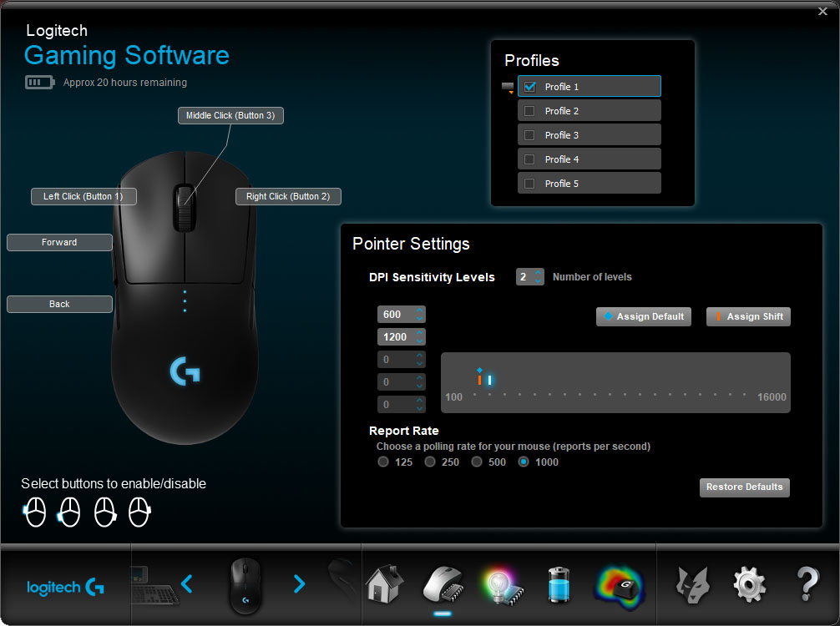Click the Forward button assignment
Viewport: 840px width, 626px height.
(x=59, y=243)
